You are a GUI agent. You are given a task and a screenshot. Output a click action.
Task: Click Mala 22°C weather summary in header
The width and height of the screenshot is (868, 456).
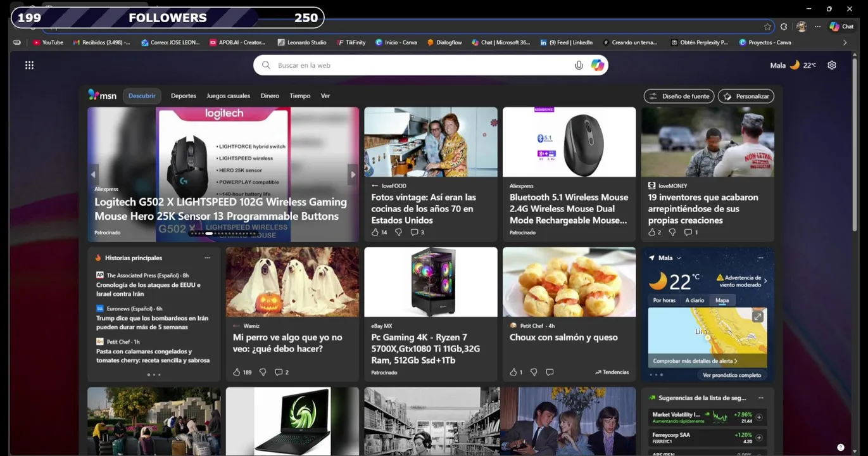pos(793,65)
